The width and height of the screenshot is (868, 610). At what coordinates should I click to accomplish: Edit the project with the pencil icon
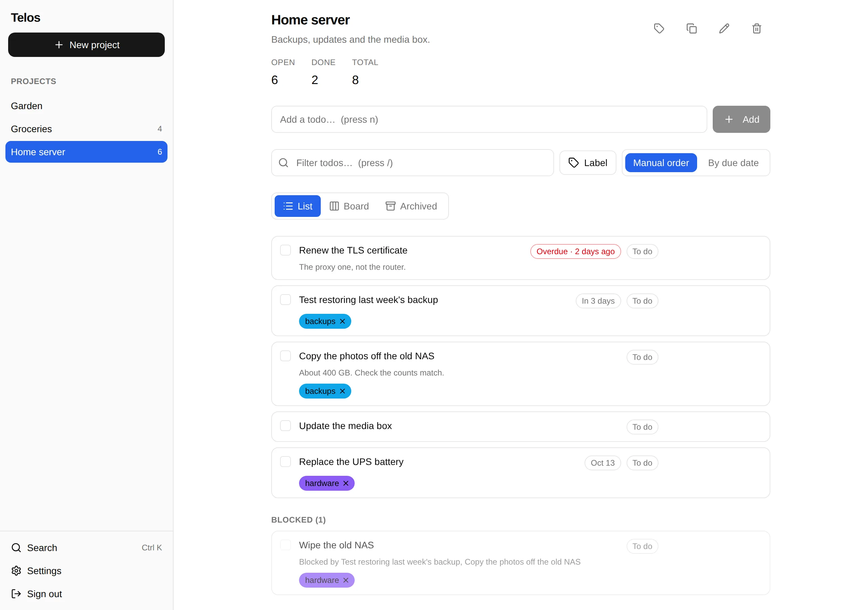pos(724,28)
